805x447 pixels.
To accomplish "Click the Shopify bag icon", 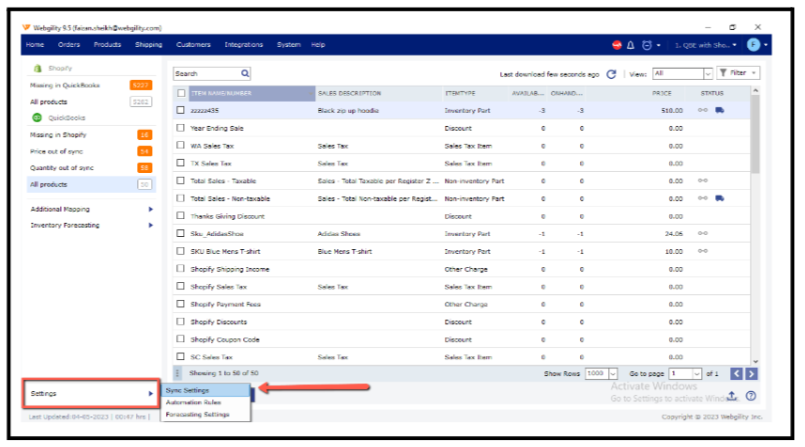I will pyautogui.click(x=37, y=68).
